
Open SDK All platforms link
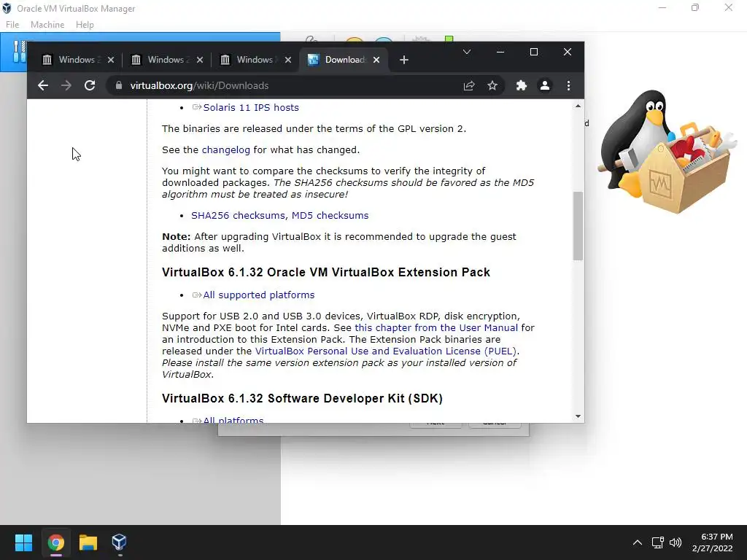coord(233,420)
